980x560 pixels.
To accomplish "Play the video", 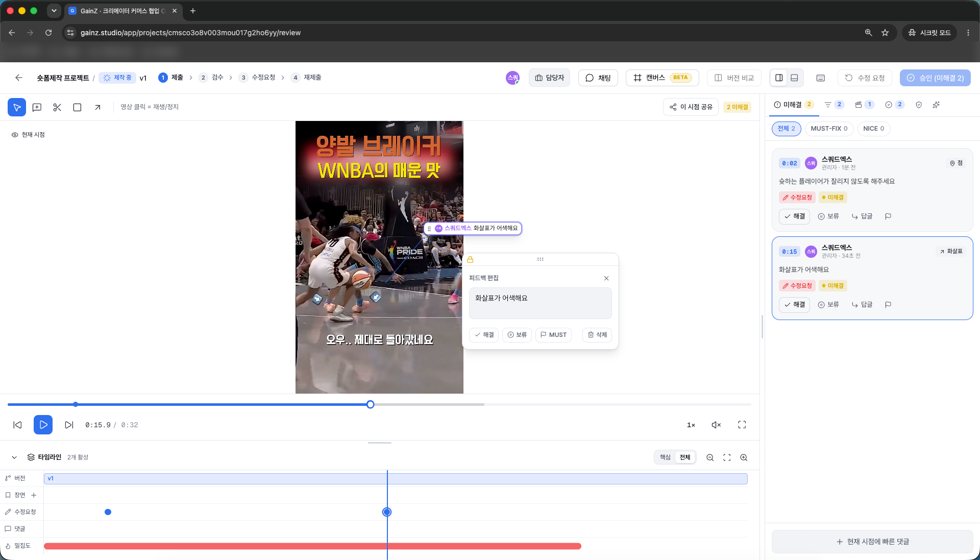I will pyautogui.click(x=43, y=425).
